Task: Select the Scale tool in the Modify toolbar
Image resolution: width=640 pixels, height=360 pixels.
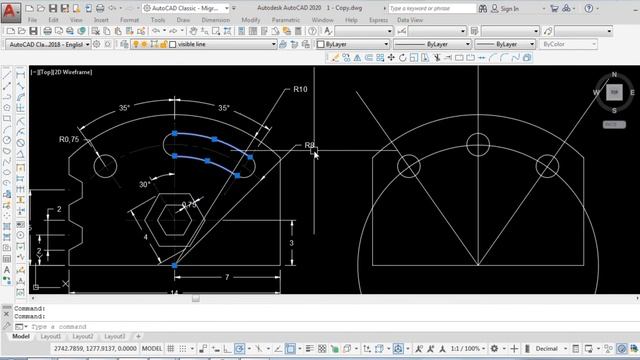Action: pyautogui.click(x=414, y=58)
